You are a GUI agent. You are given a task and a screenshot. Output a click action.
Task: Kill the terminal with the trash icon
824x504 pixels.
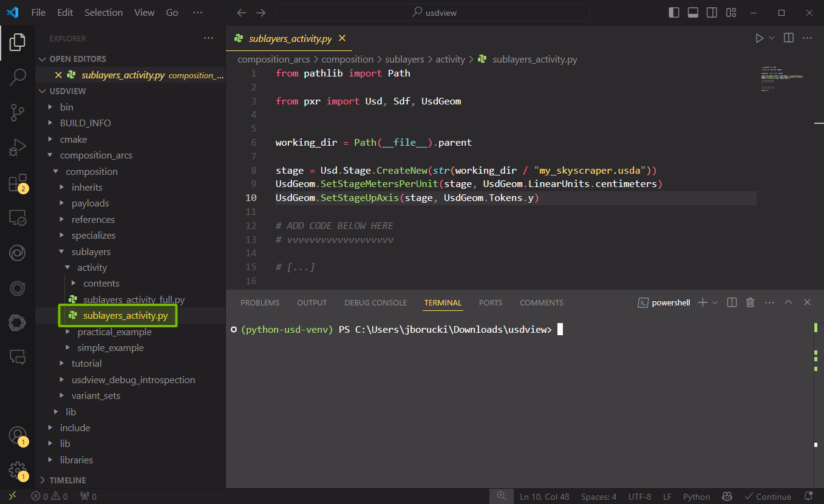point(751,302)
